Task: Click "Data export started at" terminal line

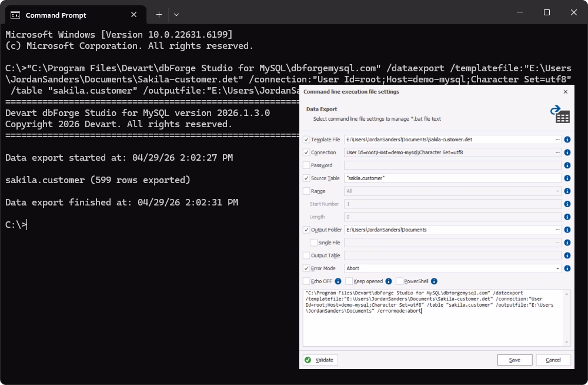Action: click(x=119, y=158)
